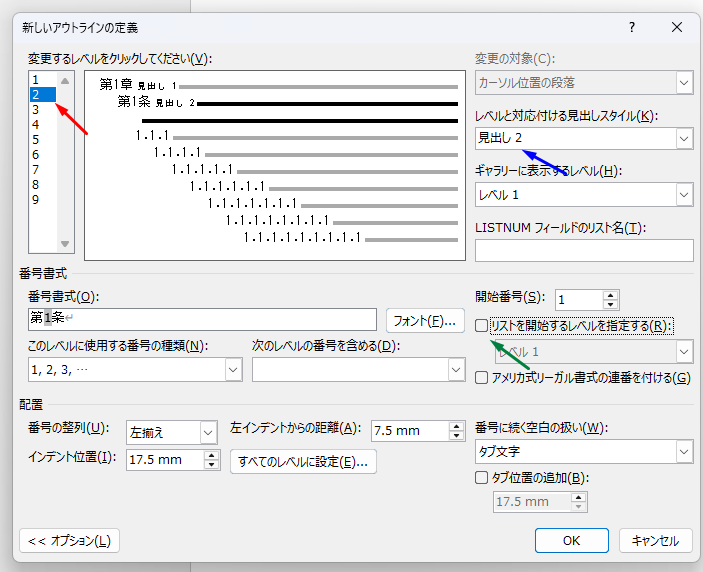The image size is (703, 572).
Task: Decrease インデント位置 with down spinner
Action: (212, 464)
